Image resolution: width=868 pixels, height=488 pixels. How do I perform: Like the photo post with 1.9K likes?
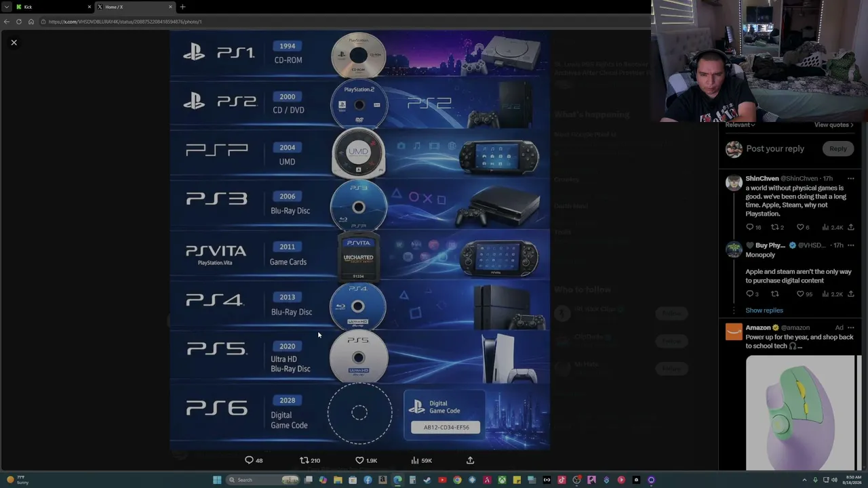click(366, 460)
